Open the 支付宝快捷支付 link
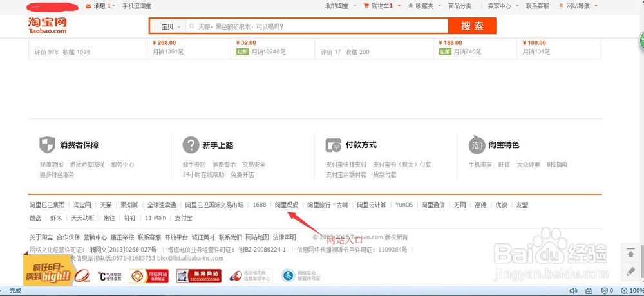 click(346, 165)
